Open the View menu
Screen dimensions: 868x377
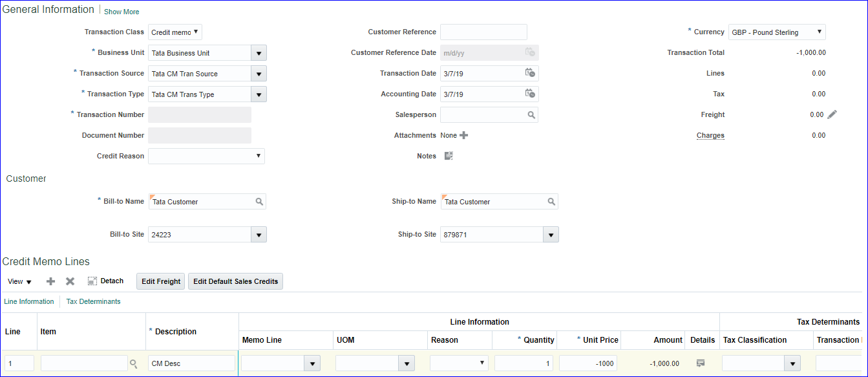pos(19,281)
